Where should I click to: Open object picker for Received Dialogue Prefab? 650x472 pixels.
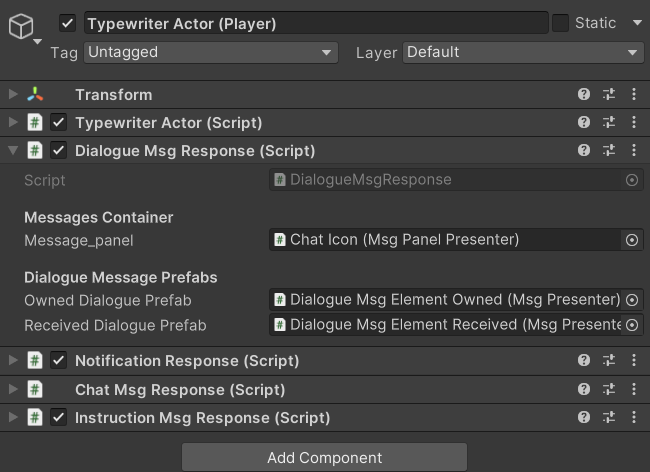[632, 325]
